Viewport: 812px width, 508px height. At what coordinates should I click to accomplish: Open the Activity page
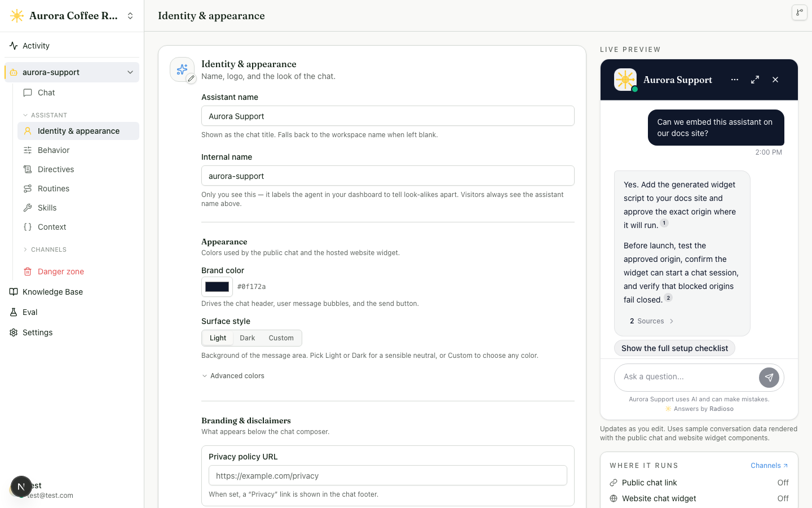click(72, 46)
